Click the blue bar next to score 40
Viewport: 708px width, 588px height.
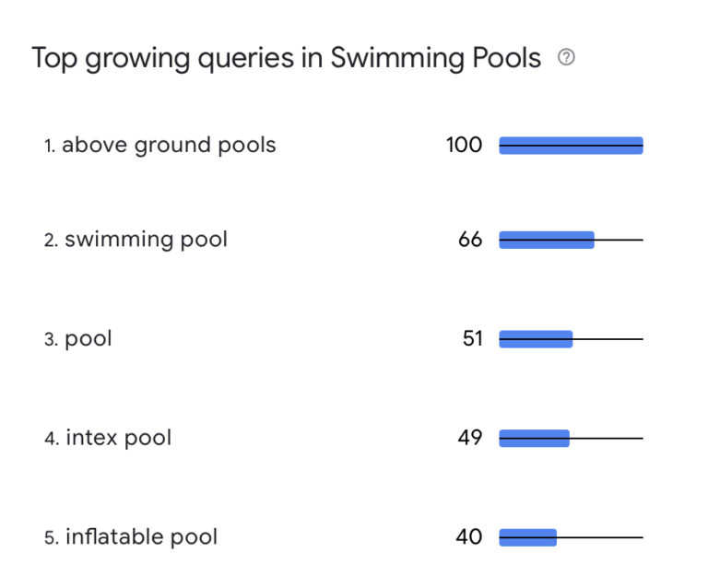(x=528, y=536)
